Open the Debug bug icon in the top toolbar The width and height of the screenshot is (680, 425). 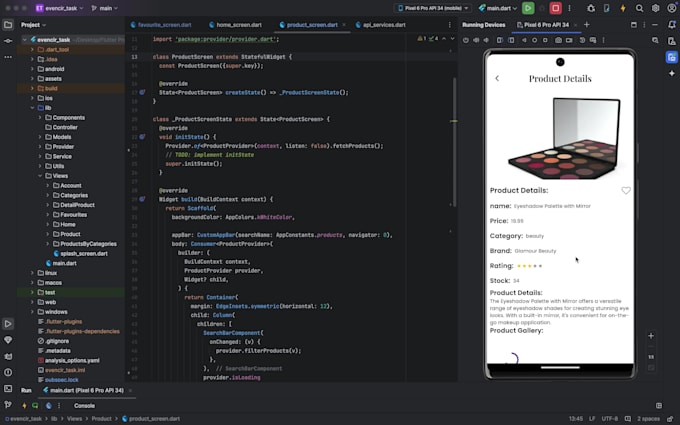tap(591, 8)
